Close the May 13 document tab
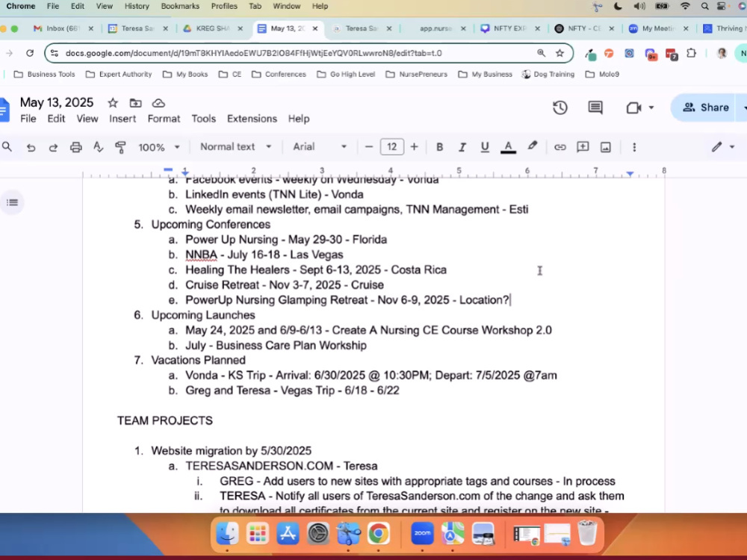The image size is (747, 560). click(315, 28)
